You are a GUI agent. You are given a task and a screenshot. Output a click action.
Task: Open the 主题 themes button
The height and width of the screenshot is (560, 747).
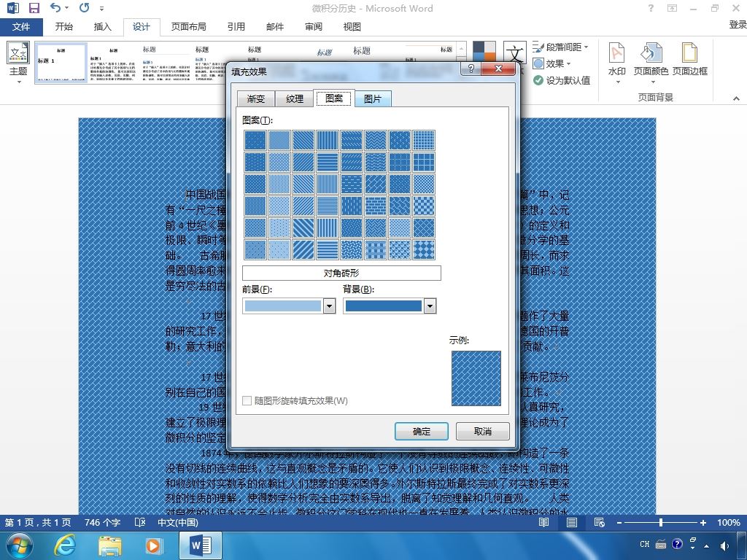pos(18,63)
